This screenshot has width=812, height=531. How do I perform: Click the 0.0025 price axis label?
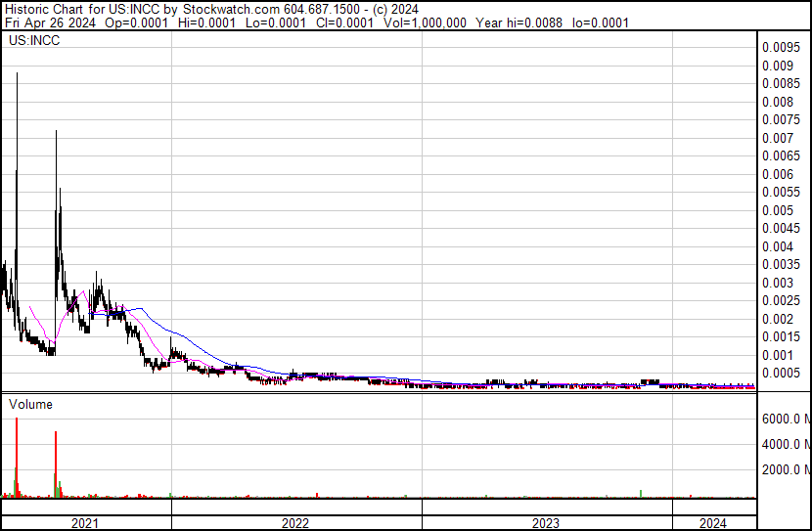coord(781,300)
